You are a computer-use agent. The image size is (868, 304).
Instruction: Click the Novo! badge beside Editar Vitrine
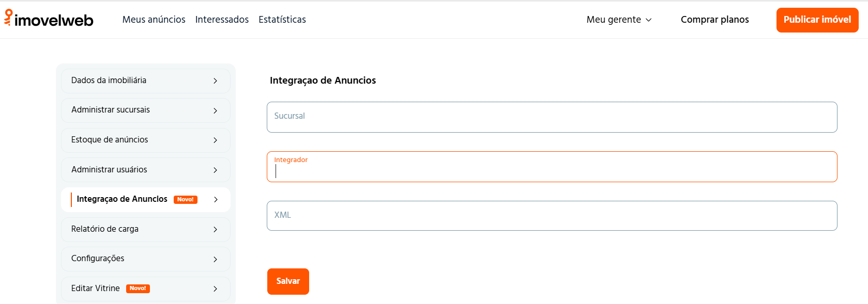click(x=138, y=289)
